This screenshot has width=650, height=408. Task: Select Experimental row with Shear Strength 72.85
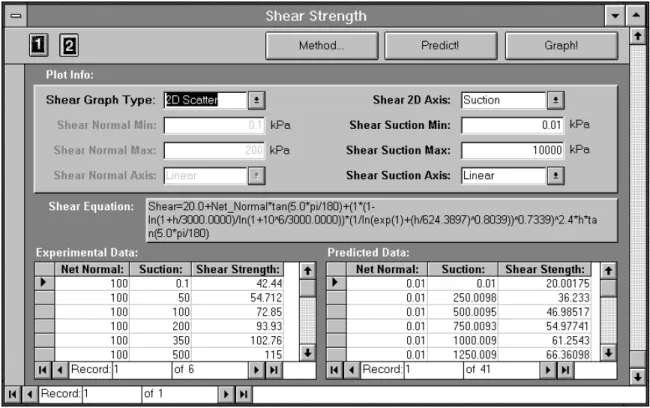[x=44, y=312]
